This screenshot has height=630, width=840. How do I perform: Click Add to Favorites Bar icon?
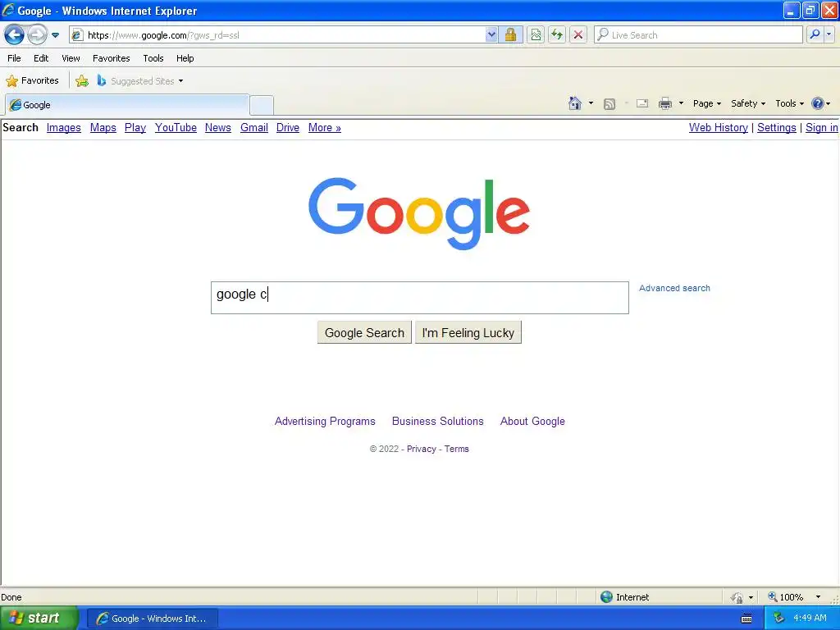tap(82, 81)
